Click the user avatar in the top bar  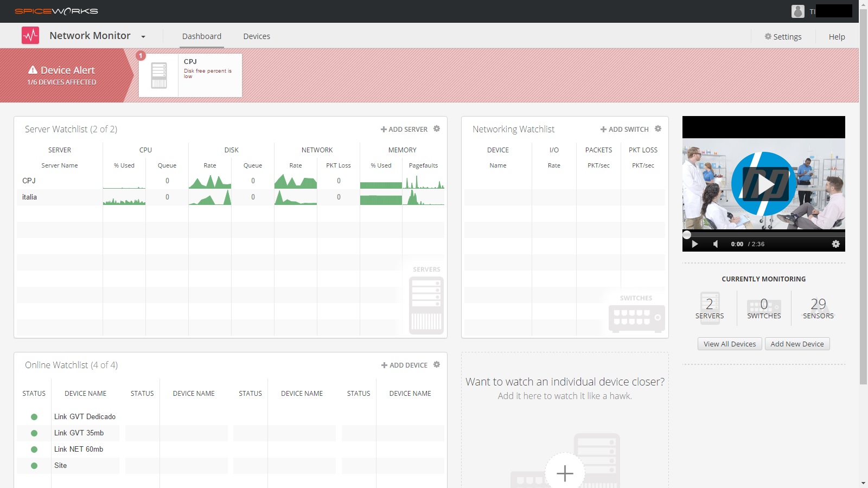[x=797, y=11]
